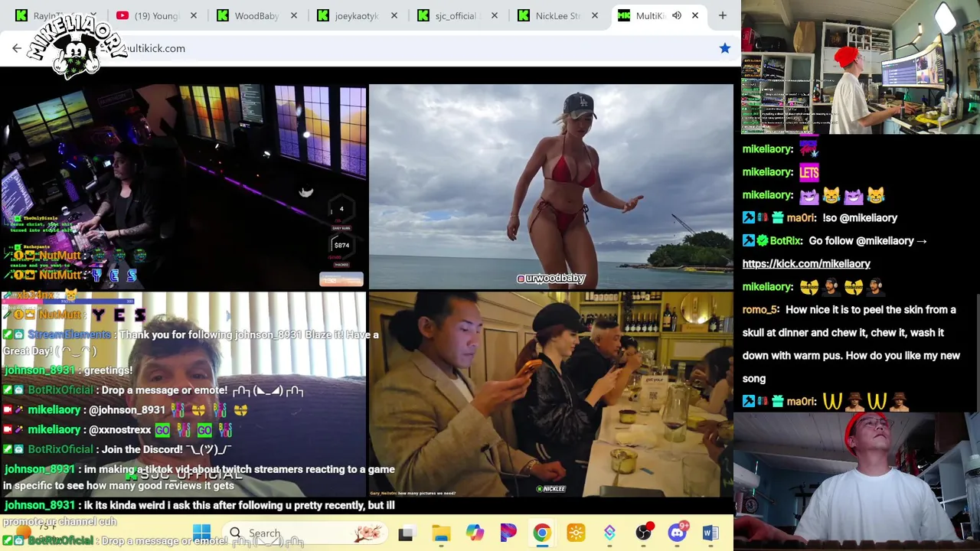The image size is (980, 551).
Task: Click the BotRix username in right chat
Action: pyautogui.click(x=786, y=240)
